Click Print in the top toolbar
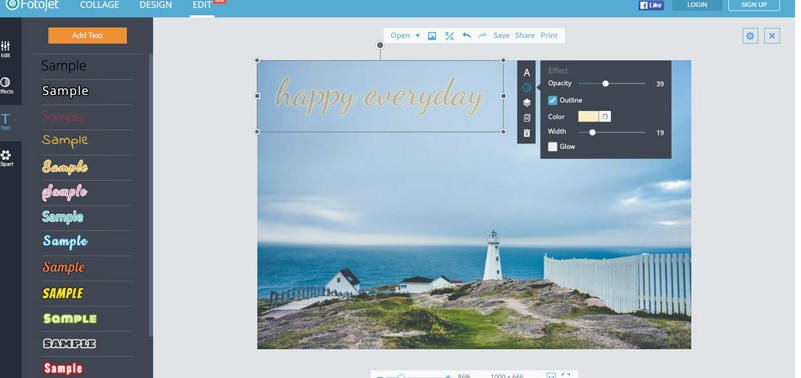This screenshot has width=801, height=378. 549,35
